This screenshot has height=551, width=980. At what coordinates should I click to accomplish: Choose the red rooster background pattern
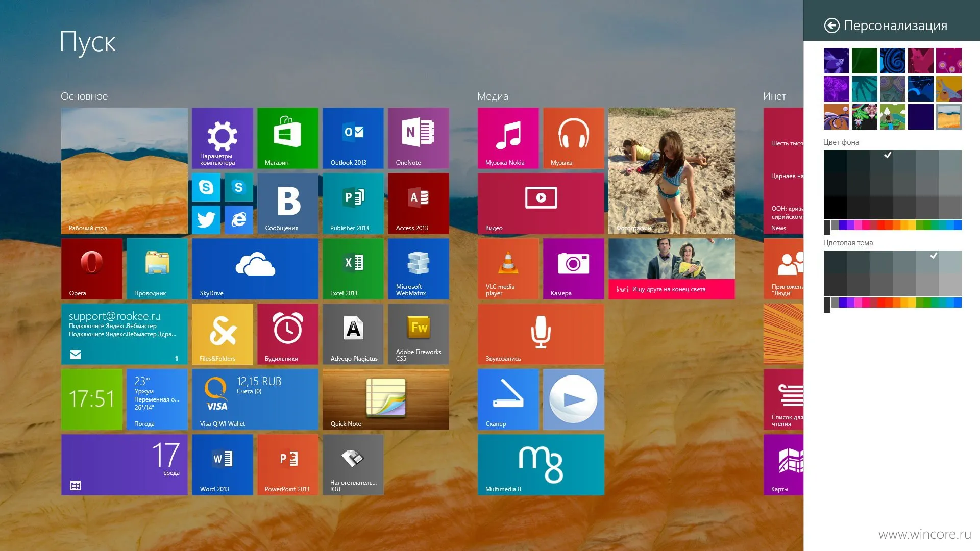pyautogui.click(x=920, y=61)
